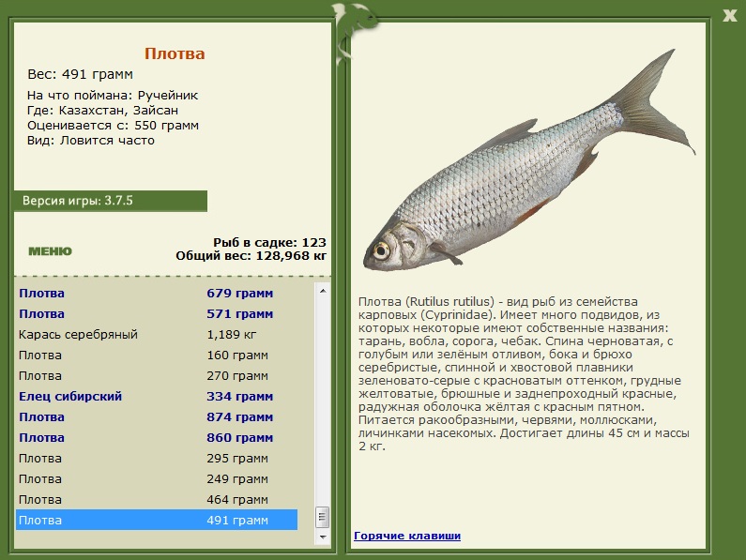Click the На что поймана: Ручейник line
This screenshot has width=746, height=560.
113,95
